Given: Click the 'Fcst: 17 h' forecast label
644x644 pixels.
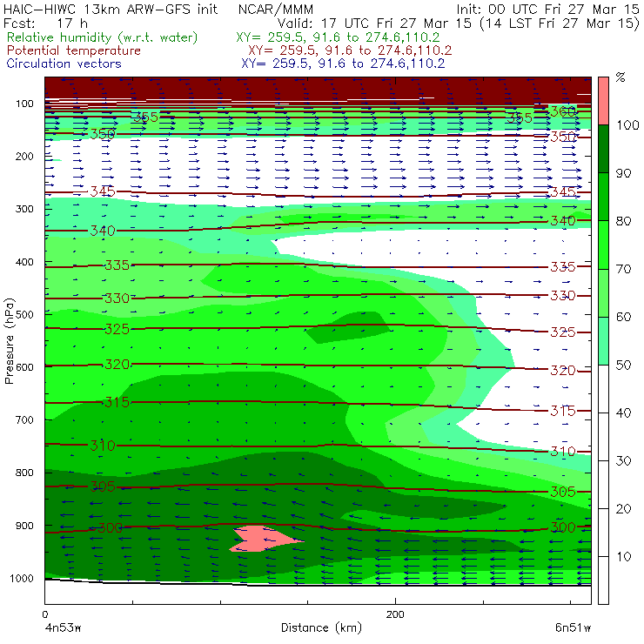Looking at the screenshot, I should pyautogui.click(x=45, y=23).
